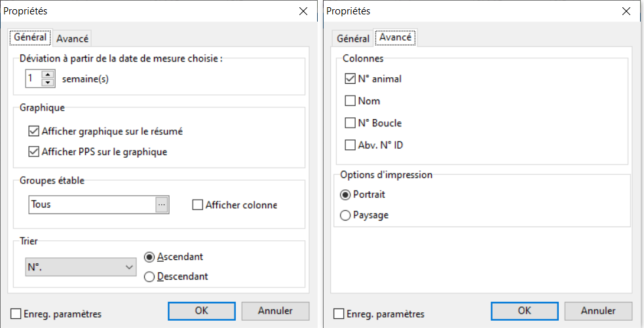Switch to Avancé tab in left dialog
The width and height of the screenshot is (644, 328).
coord(72,39)
